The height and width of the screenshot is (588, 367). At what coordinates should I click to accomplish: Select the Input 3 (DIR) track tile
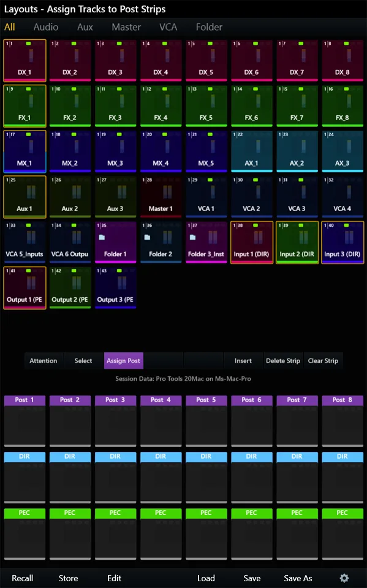click(342, 242)
